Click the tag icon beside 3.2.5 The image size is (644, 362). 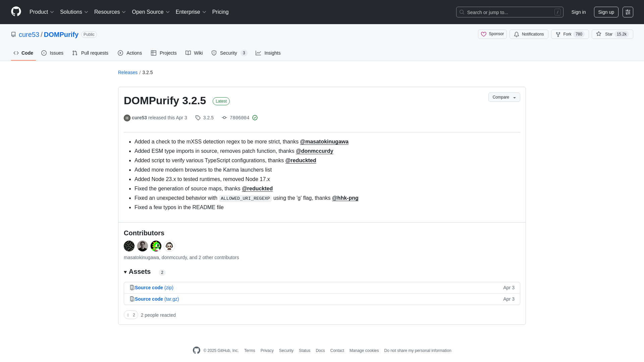(198, 118)
